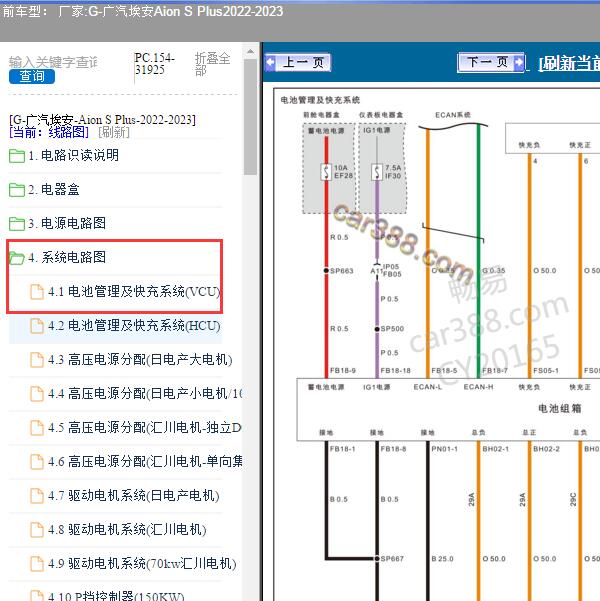Click the 电池组箱 component in diagram
Screen dimensions: 600x601
tap(560, 409)
